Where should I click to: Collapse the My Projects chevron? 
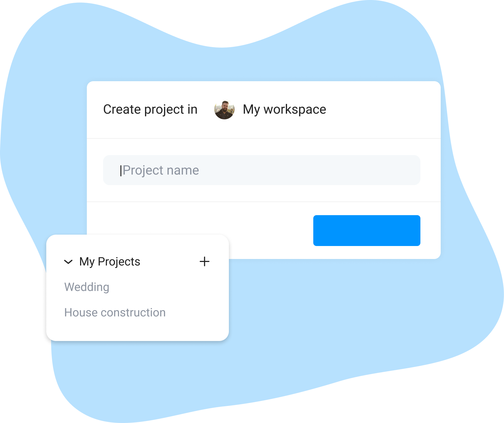pos(68,262)
